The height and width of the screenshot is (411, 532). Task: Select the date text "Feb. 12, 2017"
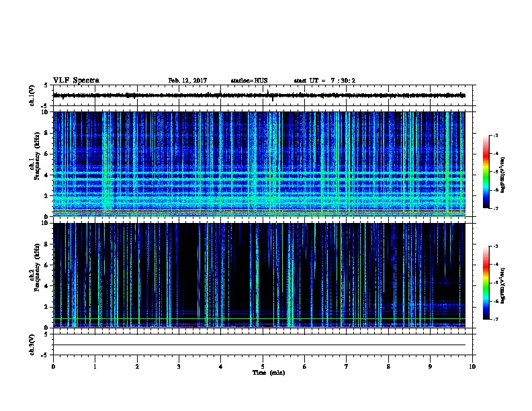point(187,81)
